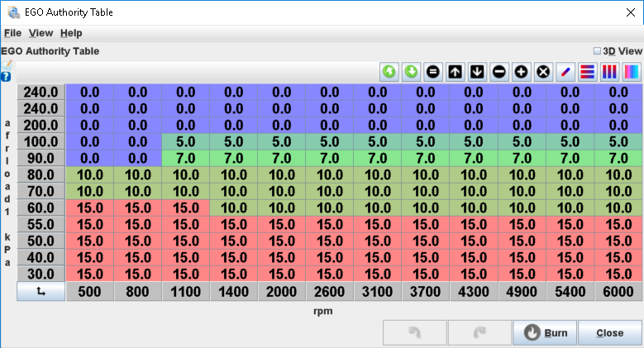This screenshot has height=348, width=644.
Task: Click the set-equal (=) toolbar icon
Action: tap(432, 72)
